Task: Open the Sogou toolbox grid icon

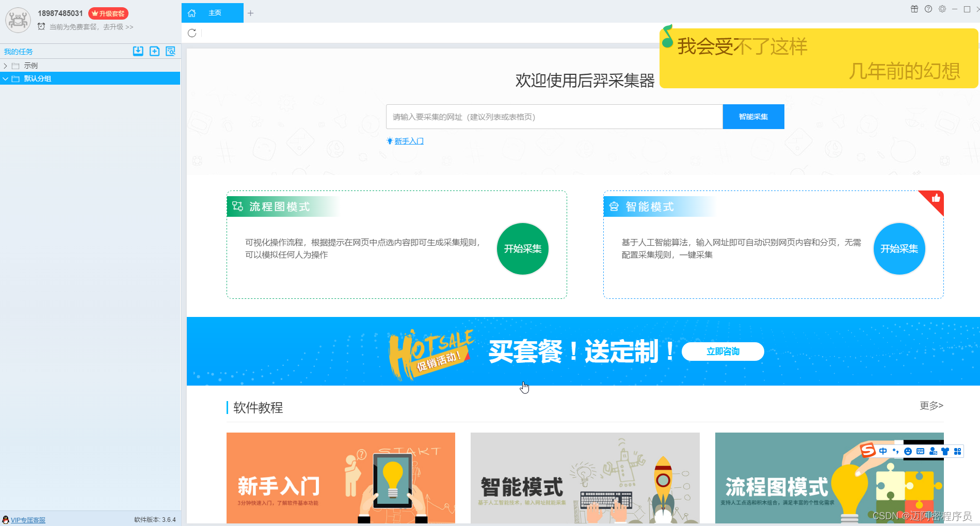Action: pyautogui.click(x=958, y=451)
